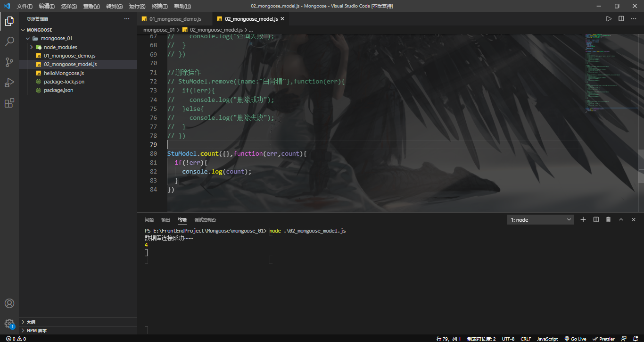Image resolution: width=644 pixels, height=342 pixels.
Task: Click the run code play icon
Action: [609, 19]
